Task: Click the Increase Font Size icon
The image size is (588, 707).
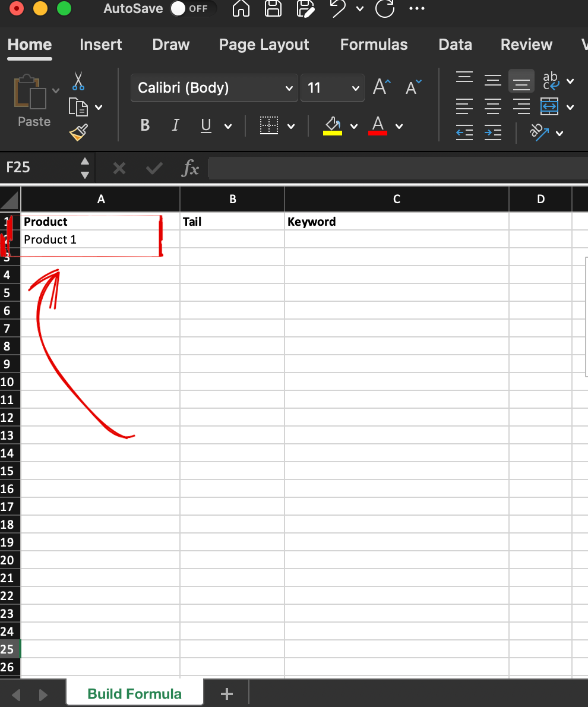Action: (382, 88)
